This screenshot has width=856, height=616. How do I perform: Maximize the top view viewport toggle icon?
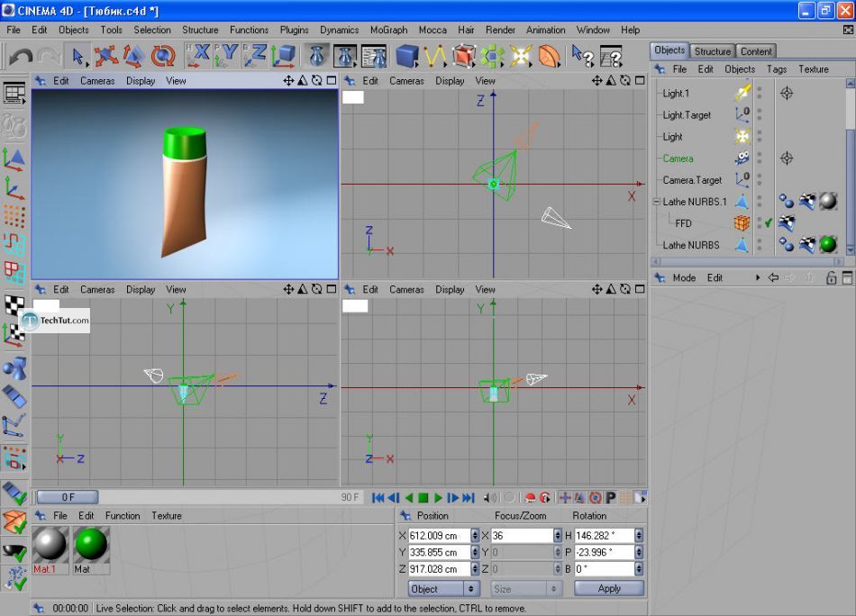pos(640,81)
